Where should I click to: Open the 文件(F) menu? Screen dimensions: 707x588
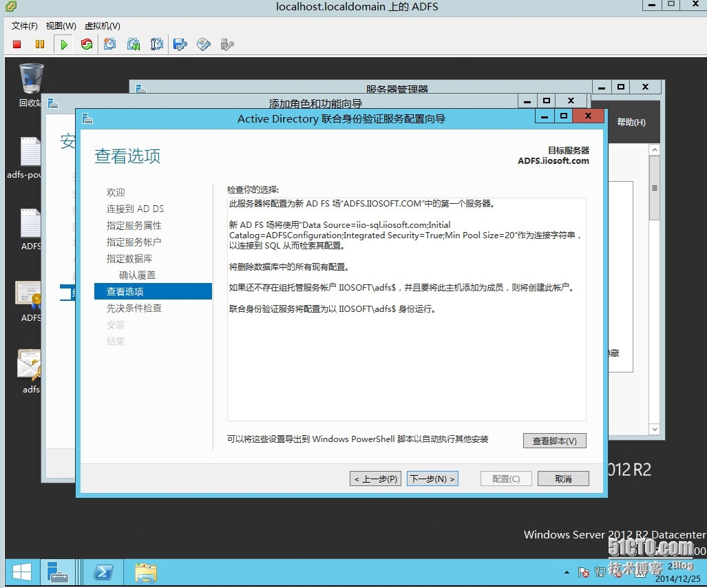(x=24, y=25)
